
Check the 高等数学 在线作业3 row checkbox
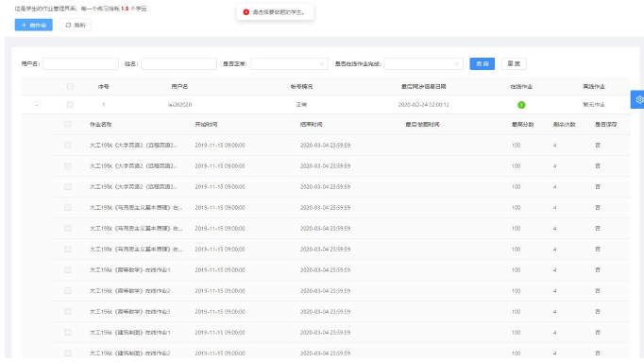pyautogui.click(x=68, y=312)
